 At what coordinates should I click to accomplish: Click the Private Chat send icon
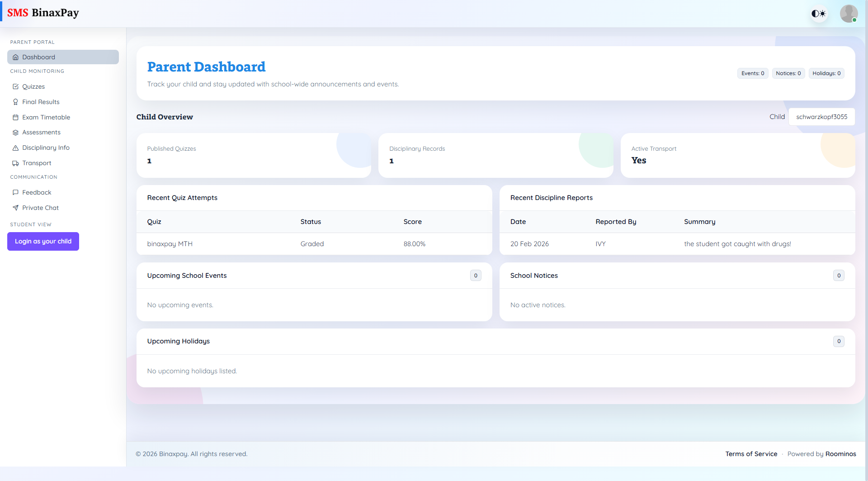(x=16, y=208)
